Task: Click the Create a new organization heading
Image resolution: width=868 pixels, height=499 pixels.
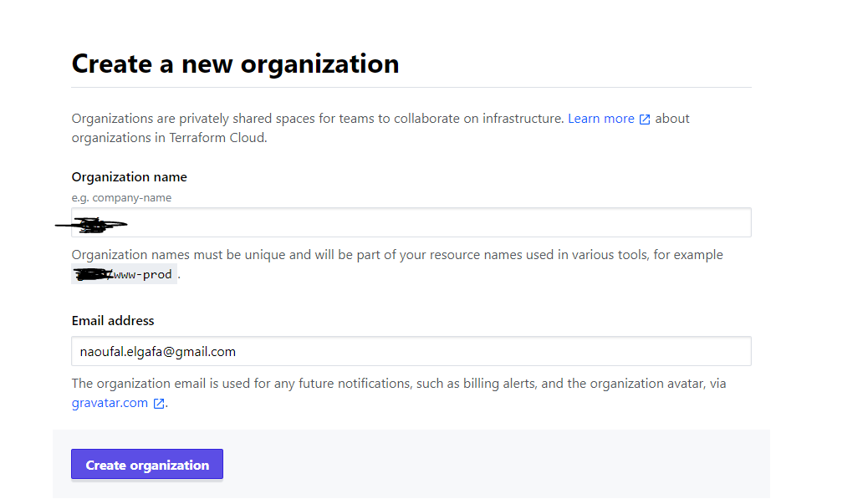Action: pos(235,64)
